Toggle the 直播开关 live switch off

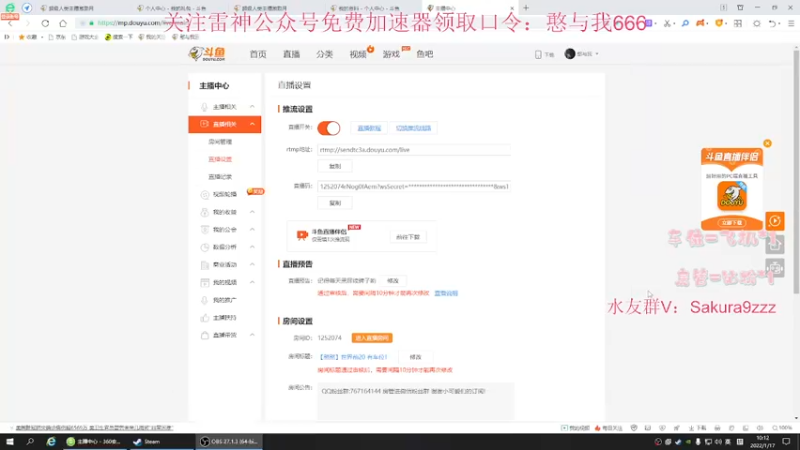(329, 128)
